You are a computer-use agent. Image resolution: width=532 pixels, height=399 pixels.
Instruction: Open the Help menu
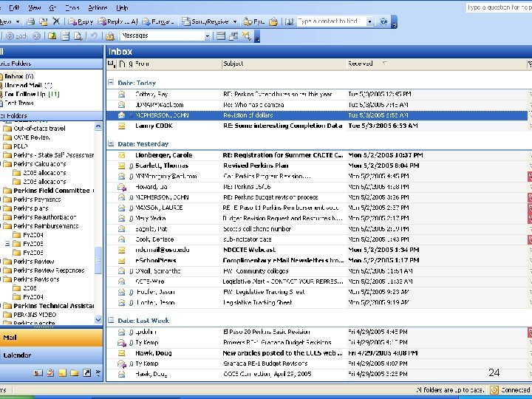[x=122, y=7]
